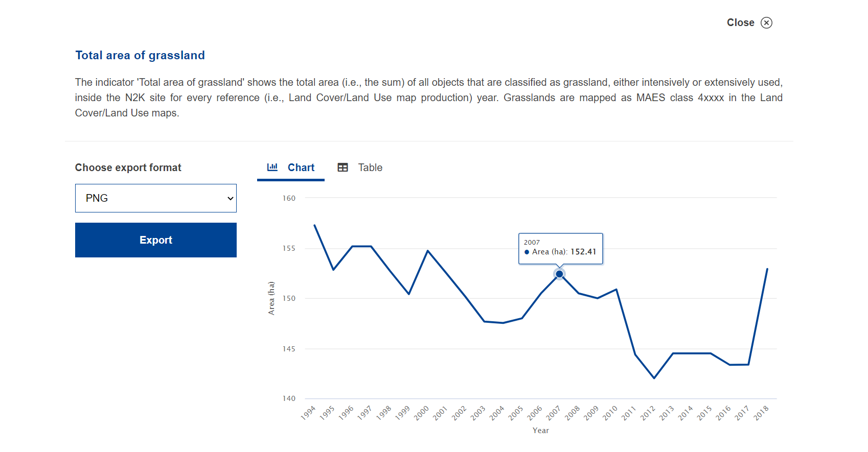The height and width of the screenshot is (452, 868).
Task: Click the Close text link
Action: point(740,22)
